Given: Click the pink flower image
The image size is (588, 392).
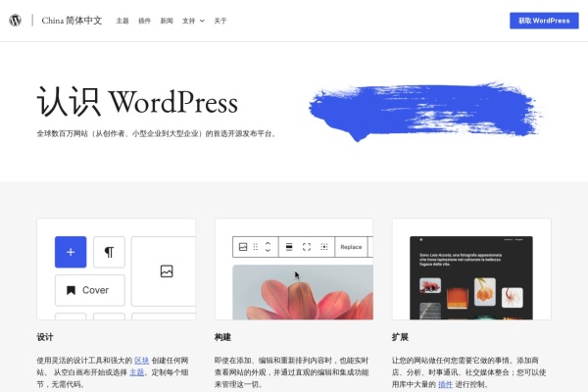Looking at the screenshot, I should [303, 292].
